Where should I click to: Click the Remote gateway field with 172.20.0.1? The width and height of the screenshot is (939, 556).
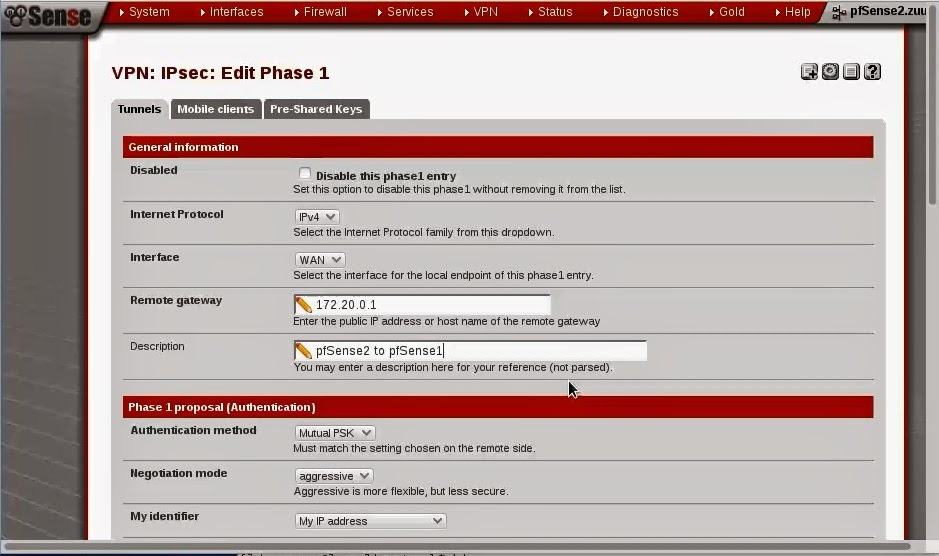coord(422,304)
